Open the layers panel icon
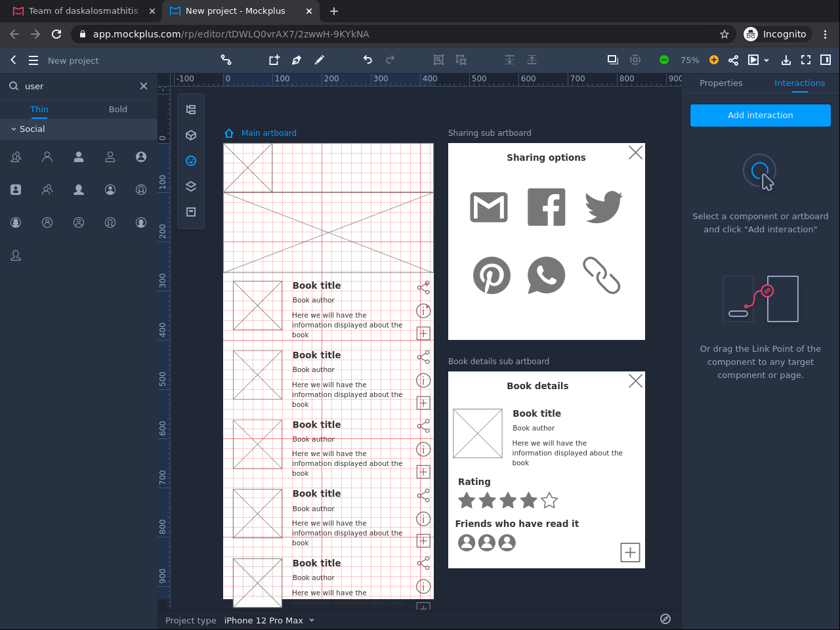Viewport: 840px width, 630px height. point(191,186)
